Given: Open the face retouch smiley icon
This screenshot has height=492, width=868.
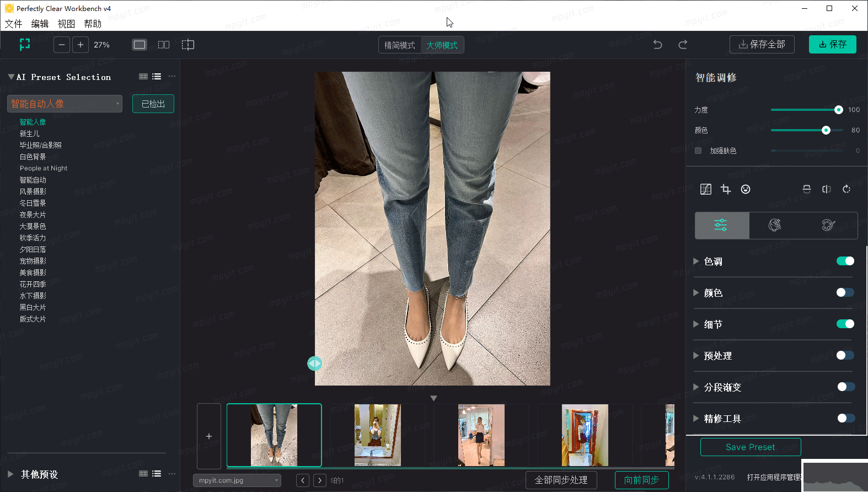Looking at the screenshot, I should [746, 189].
